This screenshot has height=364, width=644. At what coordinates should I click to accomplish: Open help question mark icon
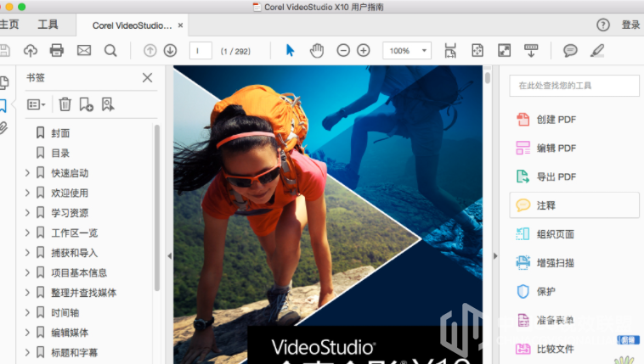603,25
